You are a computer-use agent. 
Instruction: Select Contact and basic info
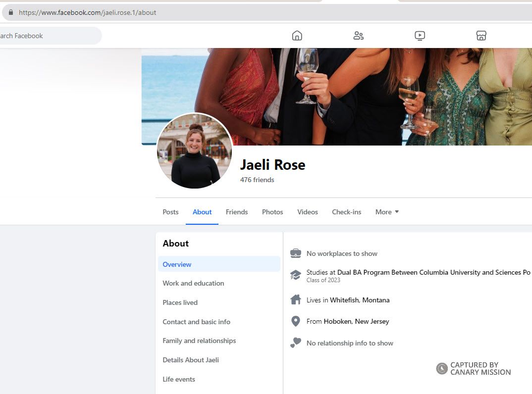[196, 322]
